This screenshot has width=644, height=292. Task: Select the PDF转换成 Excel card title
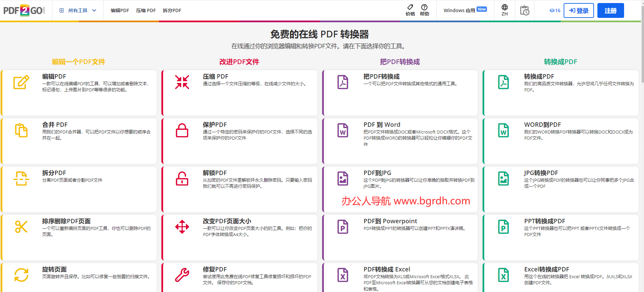pyautogui.click(x=387, y=269)
